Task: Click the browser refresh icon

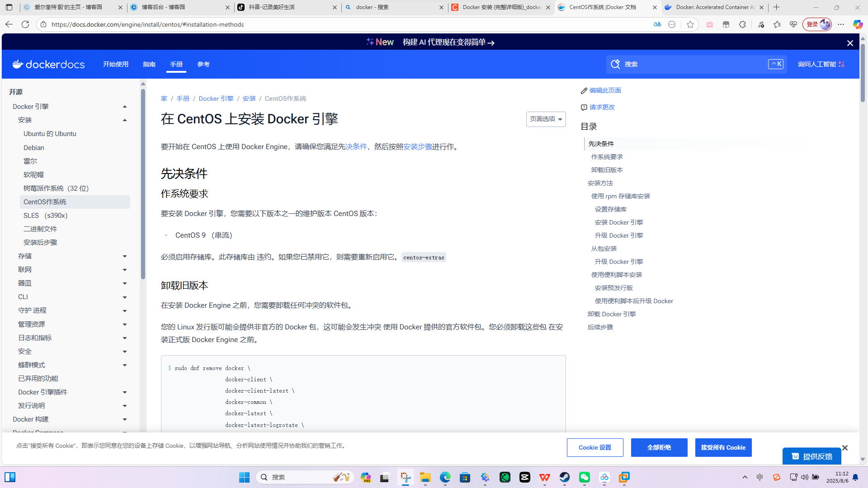Action: coord(25,24)
